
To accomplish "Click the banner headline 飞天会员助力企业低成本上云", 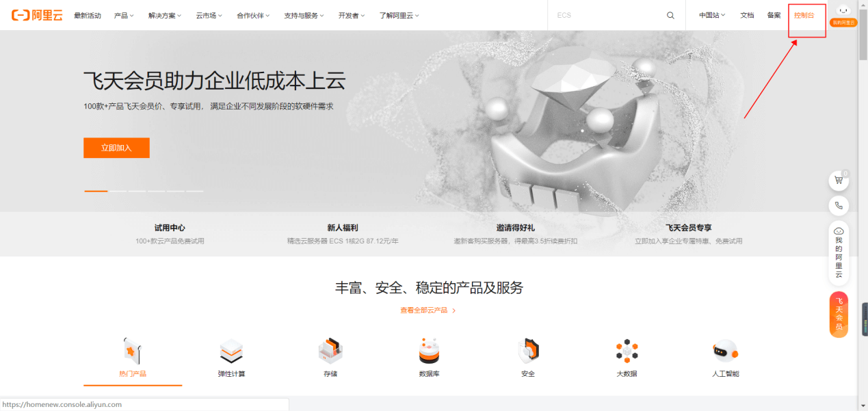I will point(214,81).
